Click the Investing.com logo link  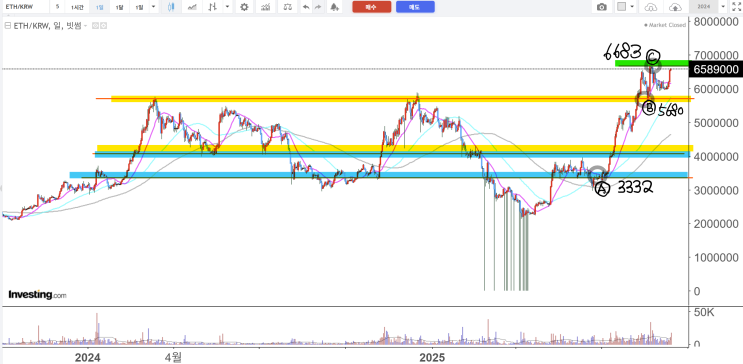point(37,295)
